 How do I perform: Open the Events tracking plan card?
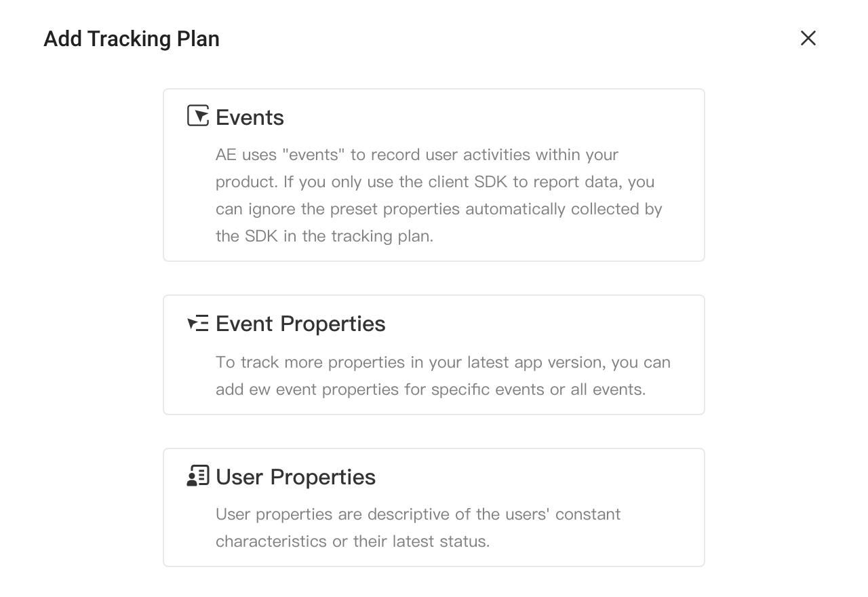click(x=434, y=175)
